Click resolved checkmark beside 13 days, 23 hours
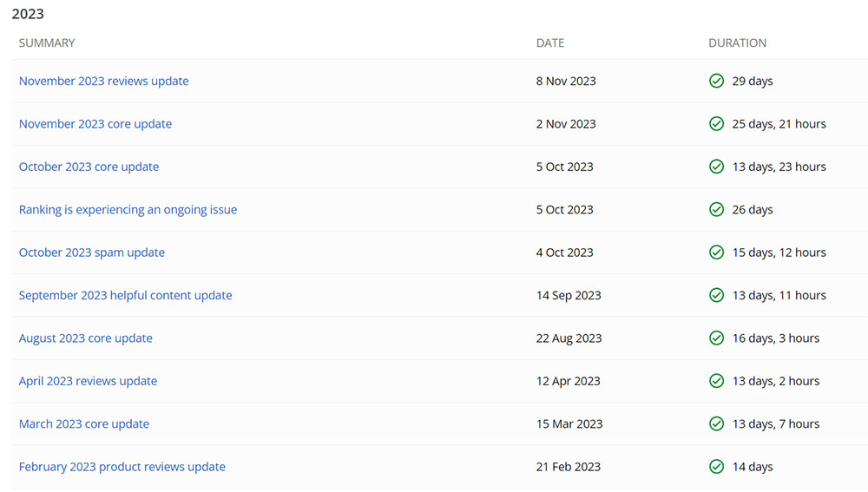868x492 pixels. pyautogui.click(x=716, y=167)
